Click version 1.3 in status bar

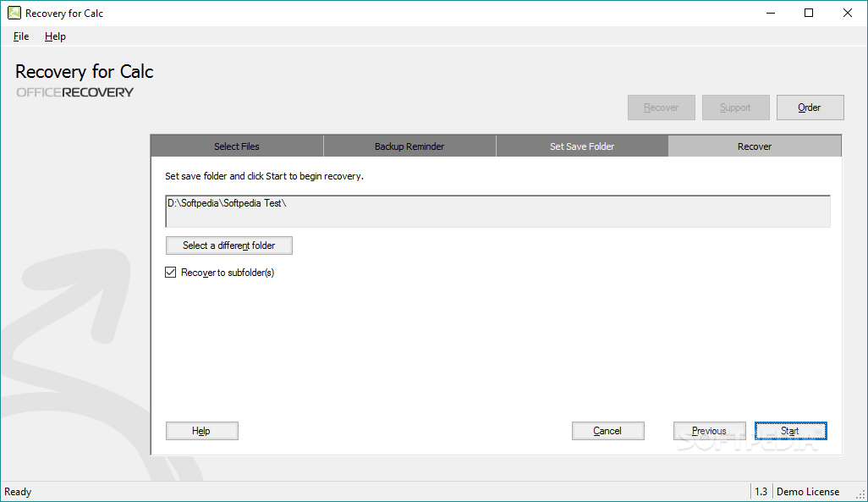761,492
